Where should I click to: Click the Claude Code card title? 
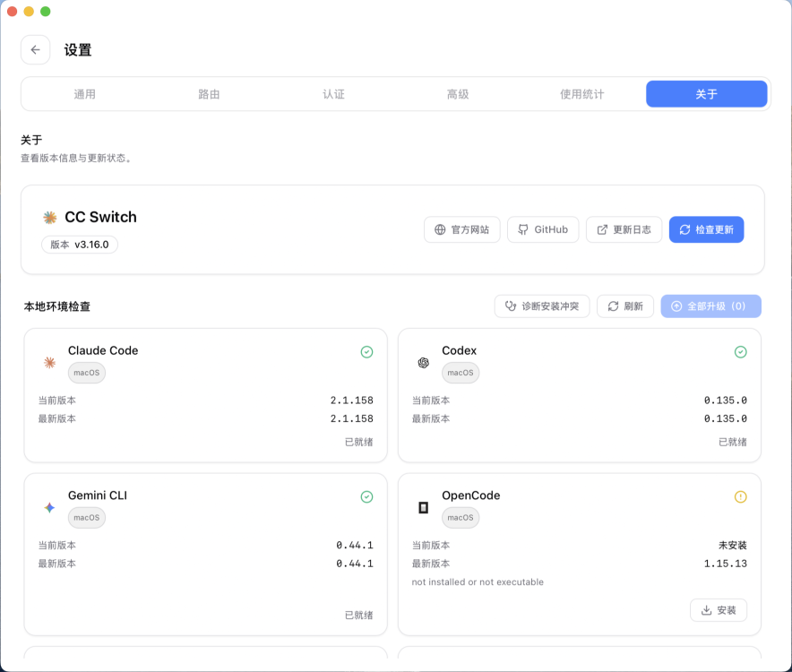[x=103, y=350]
